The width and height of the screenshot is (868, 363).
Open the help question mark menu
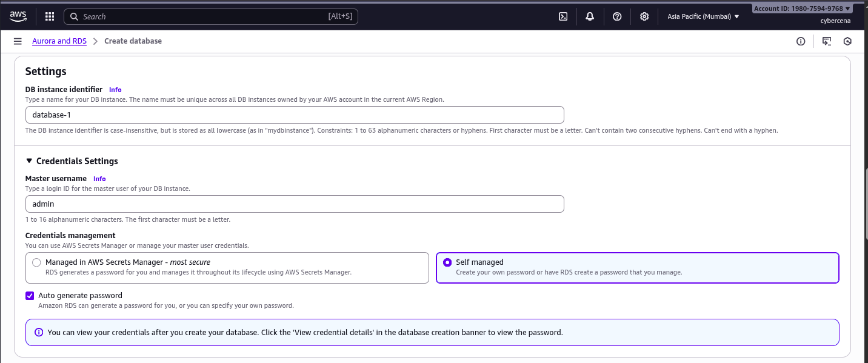[x=617, y=16]
